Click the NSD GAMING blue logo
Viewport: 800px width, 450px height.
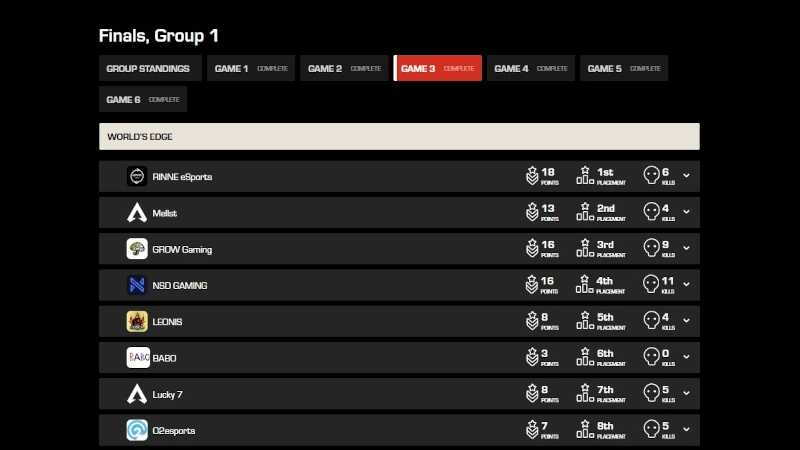click(x=137, y=285)
